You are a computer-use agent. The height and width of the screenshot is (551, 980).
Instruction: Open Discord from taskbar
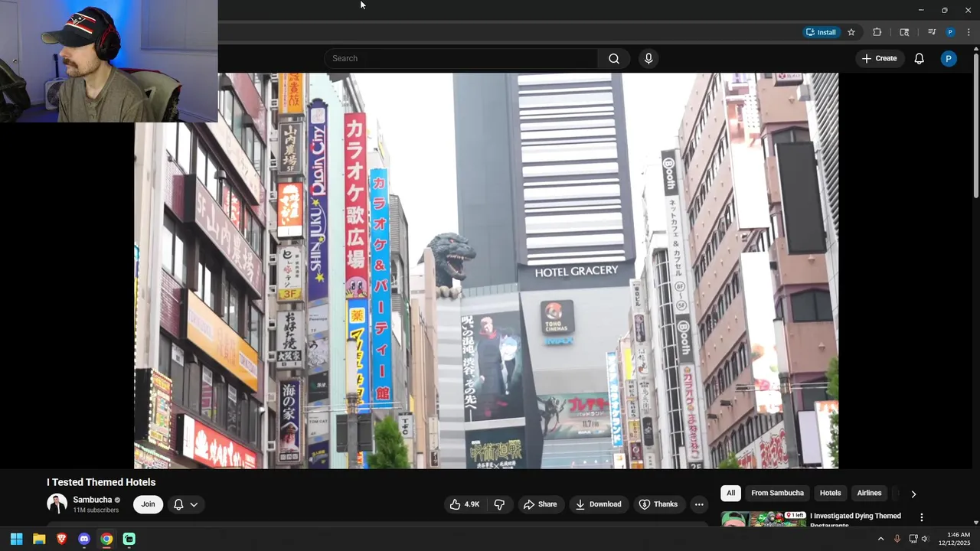[84, 539]
